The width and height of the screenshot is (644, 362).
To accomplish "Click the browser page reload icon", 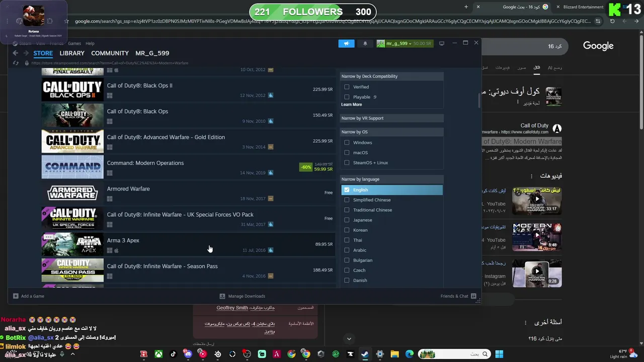I will point(612,21).
